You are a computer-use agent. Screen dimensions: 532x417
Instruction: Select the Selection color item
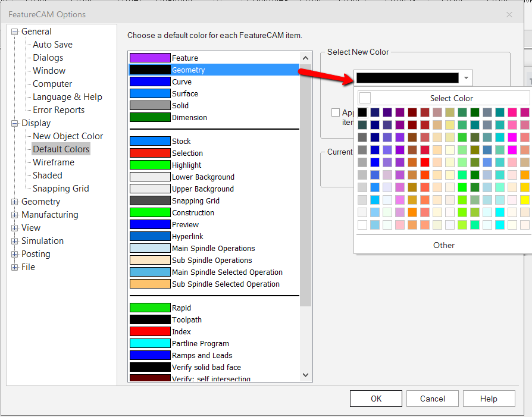(x=214, y=153)
